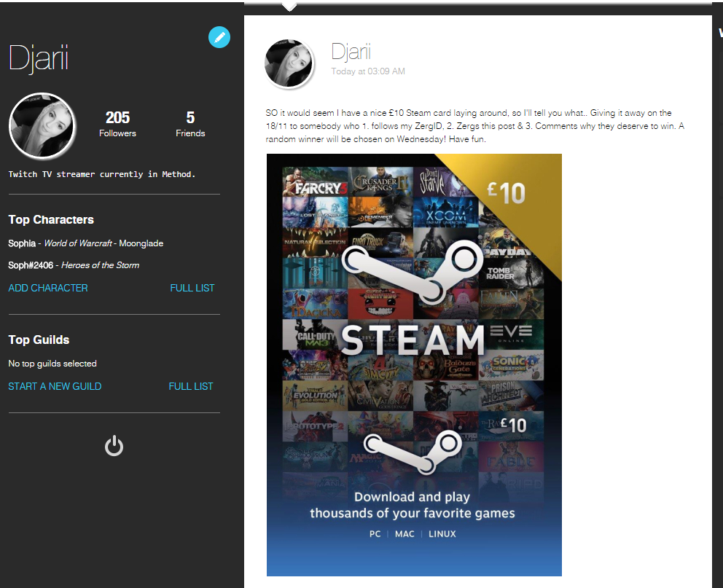Open the sidebar profile avatar photo

click(x=42, y=126)
